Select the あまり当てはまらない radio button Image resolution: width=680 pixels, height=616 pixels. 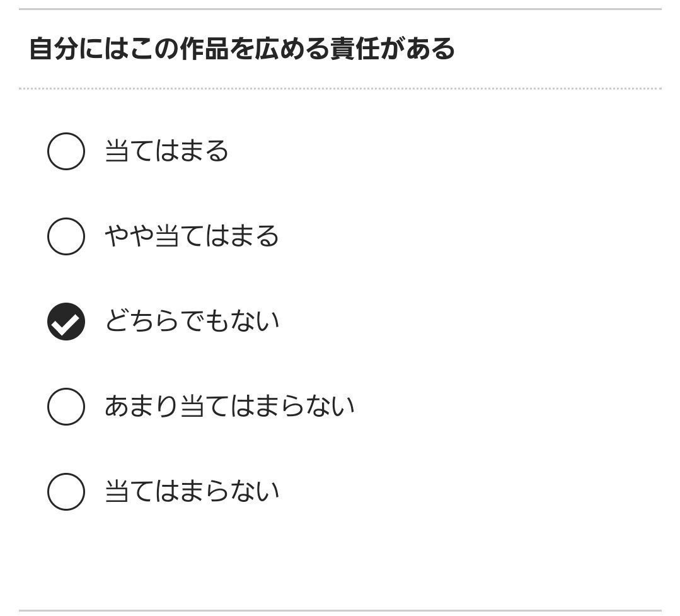[66, 407]
